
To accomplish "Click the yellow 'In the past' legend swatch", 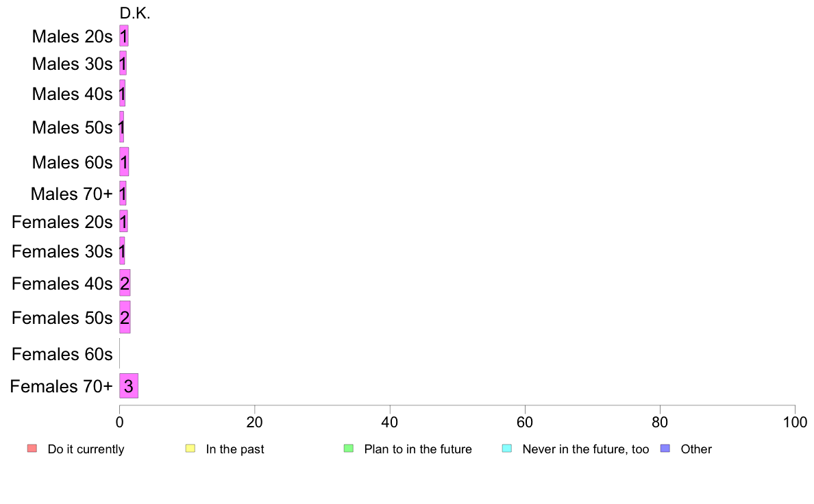I will tap(190, 449).
